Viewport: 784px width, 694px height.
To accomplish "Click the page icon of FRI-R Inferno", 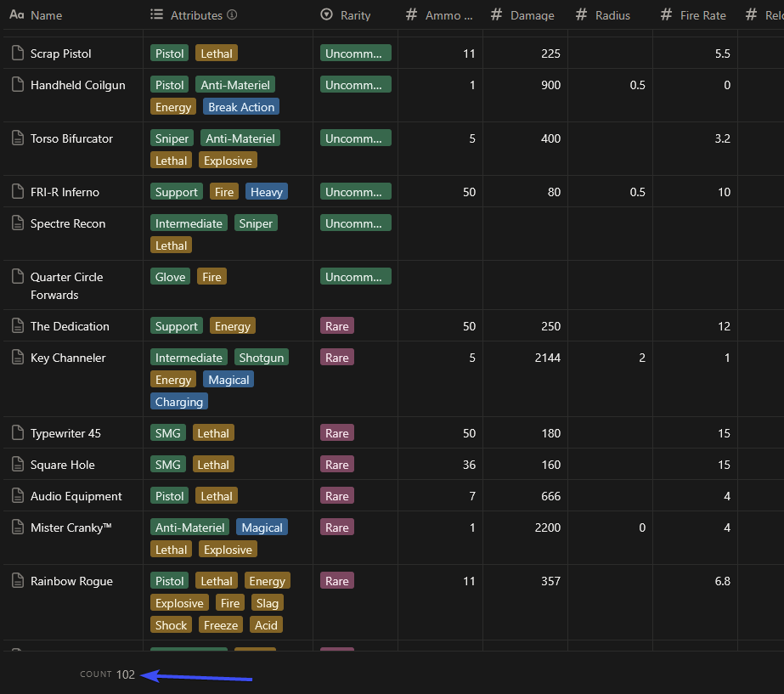I will coord(18,192).
